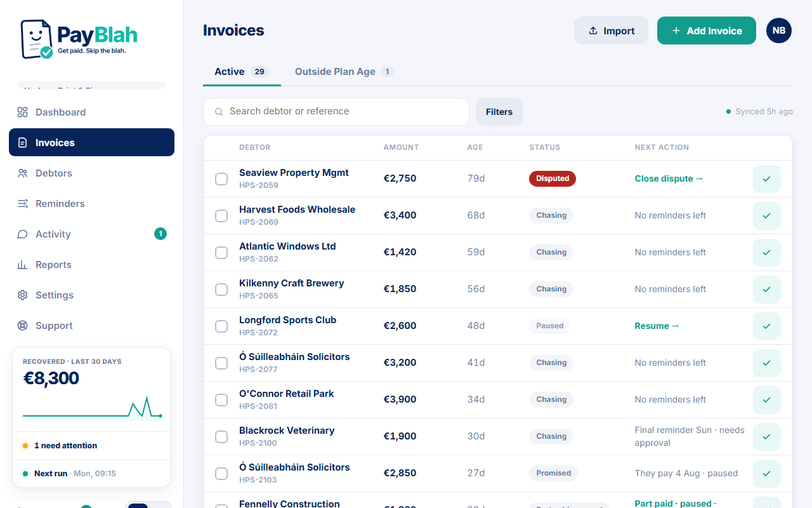
Task: Click 'They pay 4 Aug · paused' text
Action: pos(686,473)
